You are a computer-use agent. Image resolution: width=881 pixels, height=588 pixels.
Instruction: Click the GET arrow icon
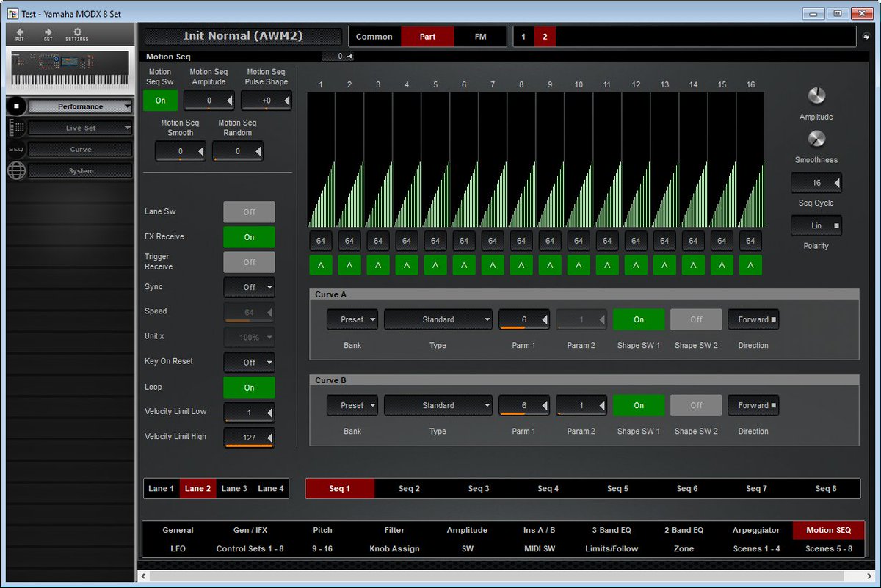48,32
